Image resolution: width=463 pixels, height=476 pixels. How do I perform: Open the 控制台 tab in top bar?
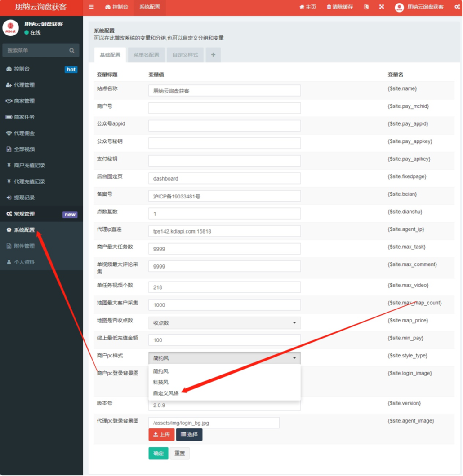coord(117,7)
